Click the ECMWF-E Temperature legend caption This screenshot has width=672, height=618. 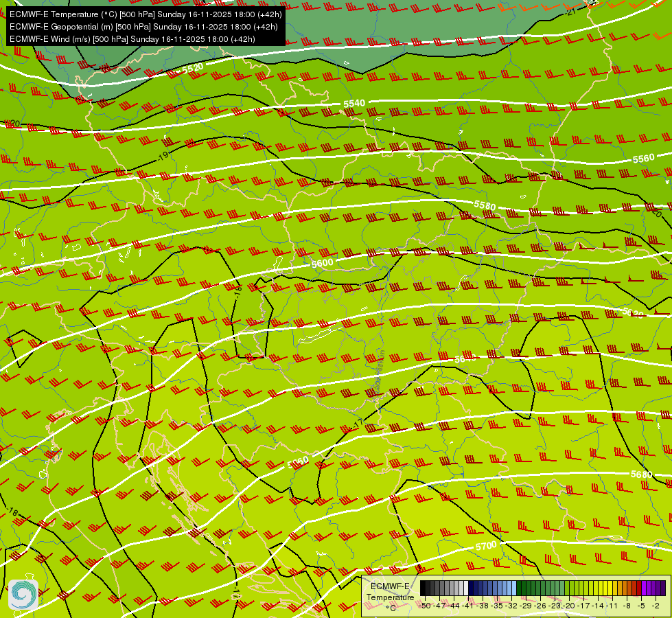point(390,591)
